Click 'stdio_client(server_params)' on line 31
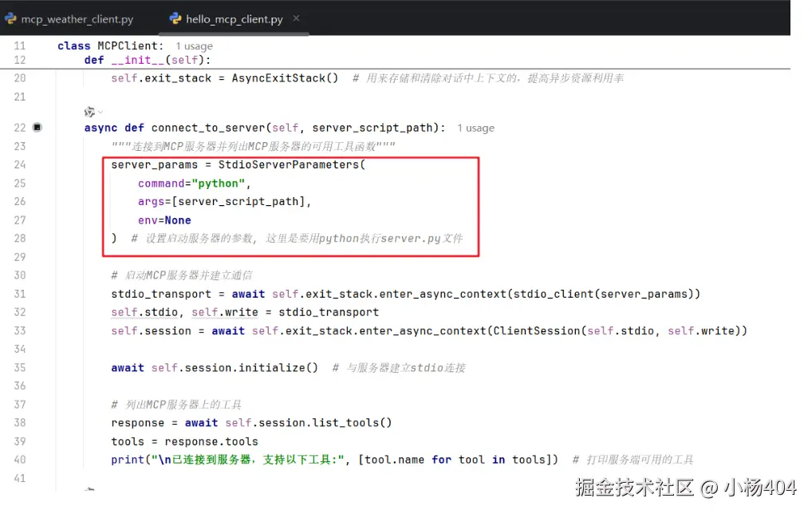The image size is (812, 514). 603,294
